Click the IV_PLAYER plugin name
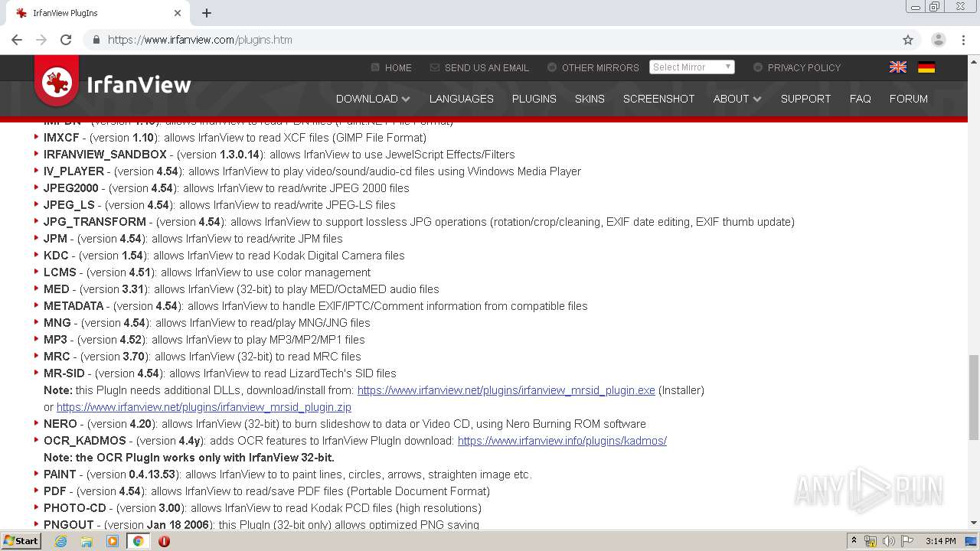The image size is (980, 551). [73, 171]
